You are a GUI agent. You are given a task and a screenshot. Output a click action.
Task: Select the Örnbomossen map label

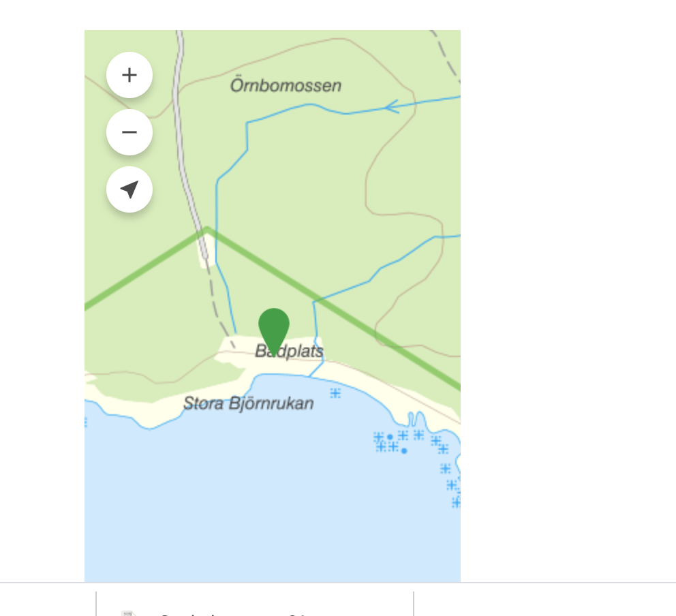[x=286, y=86]
